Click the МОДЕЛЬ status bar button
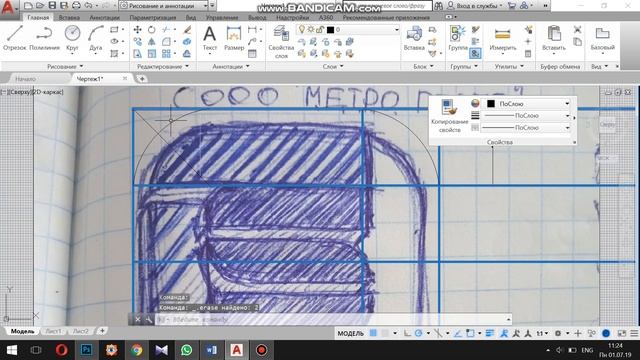Screen dimensions: 640x360 (350, 333)
